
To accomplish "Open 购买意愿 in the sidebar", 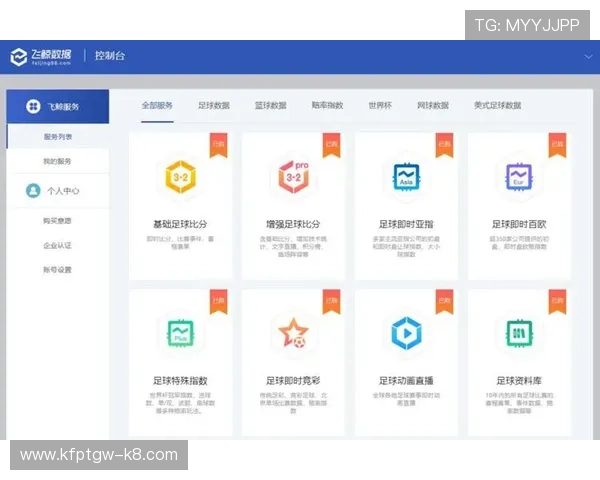I will pyautogui.click(x=57, y=221).
